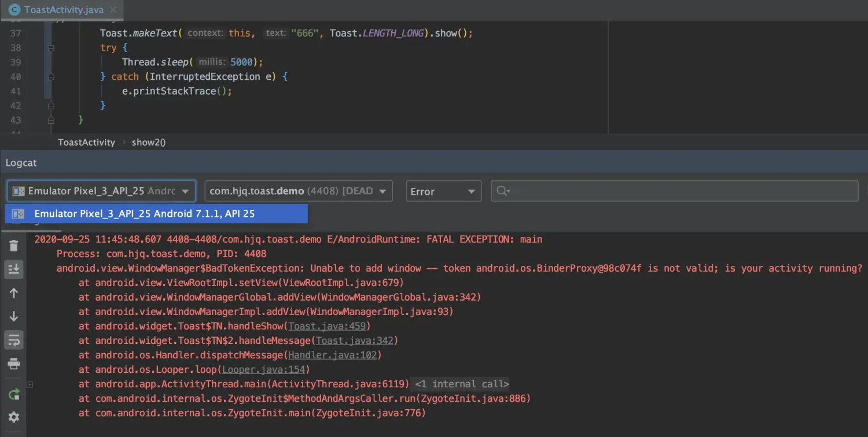868x437 pixels.
Task: Open Toast.java:459 source link
Action: point(327,327)
